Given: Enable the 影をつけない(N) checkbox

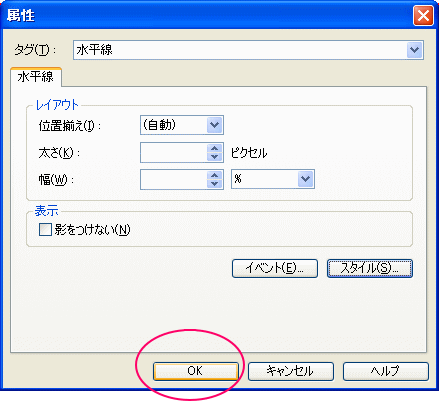Looking at the screenshot, I should pos(45,230).
